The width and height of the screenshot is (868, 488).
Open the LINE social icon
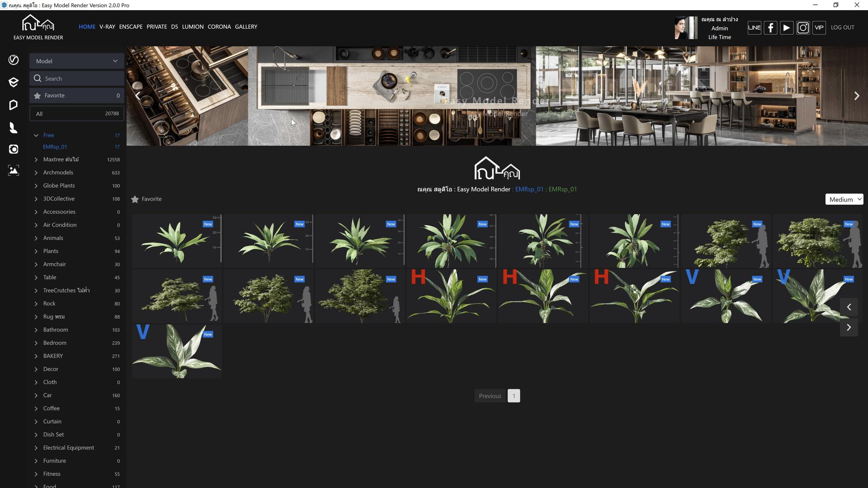coord(754,28)
